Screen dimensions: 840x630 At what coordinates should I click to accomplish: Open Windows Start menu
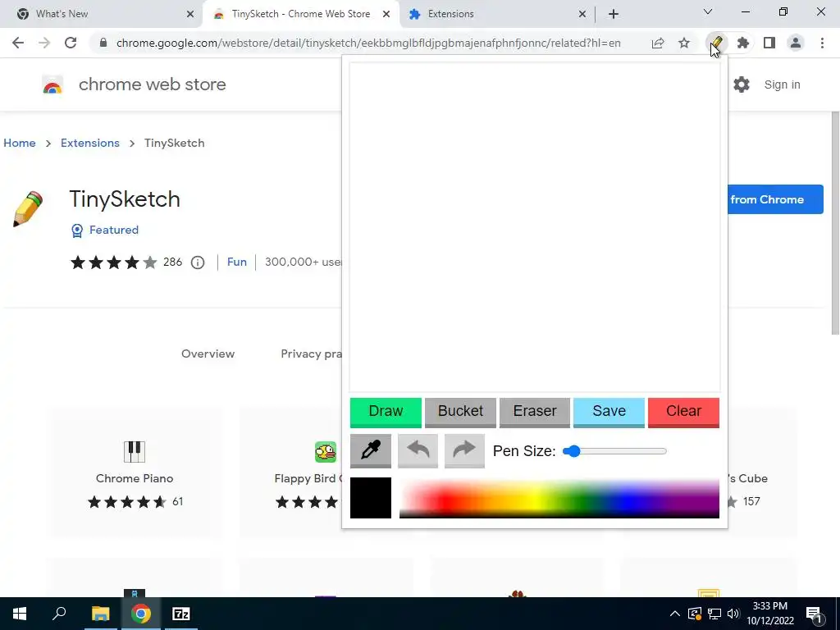pyautogui.click(x=20, y=614)
